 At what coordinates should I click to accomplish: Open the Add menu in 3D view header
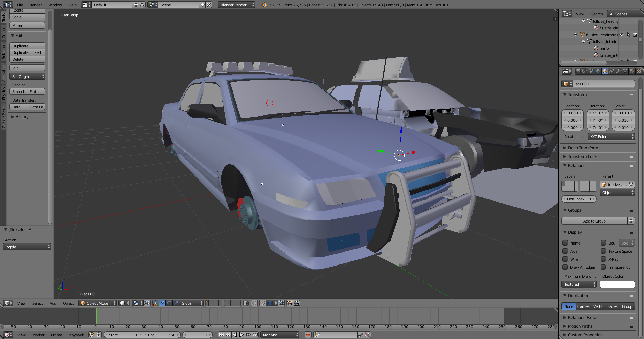click(x=53, y=303)
